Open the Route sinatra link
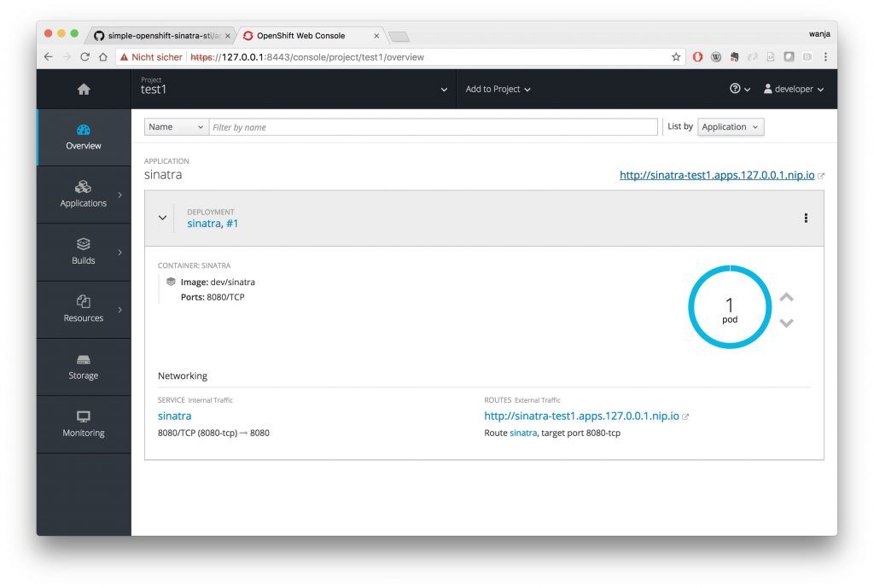The width and height of the screenshot is (874, 588). pos(523,433)
